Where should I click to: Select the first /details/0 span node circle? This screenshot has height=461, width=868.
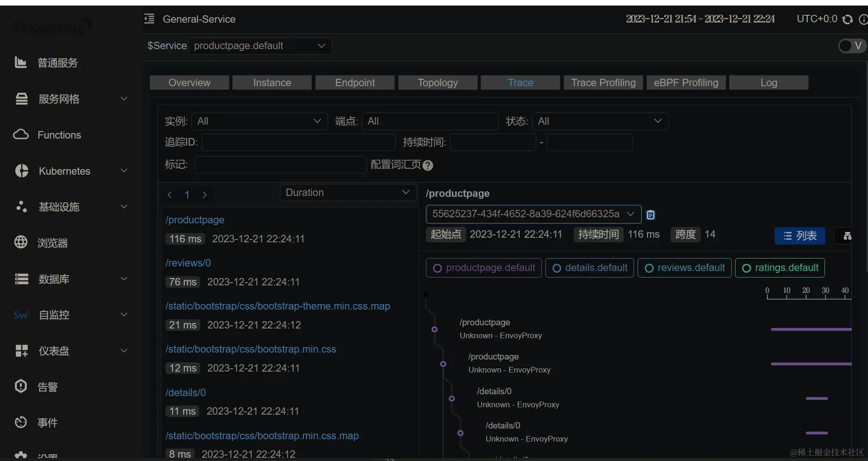point(452,398)
